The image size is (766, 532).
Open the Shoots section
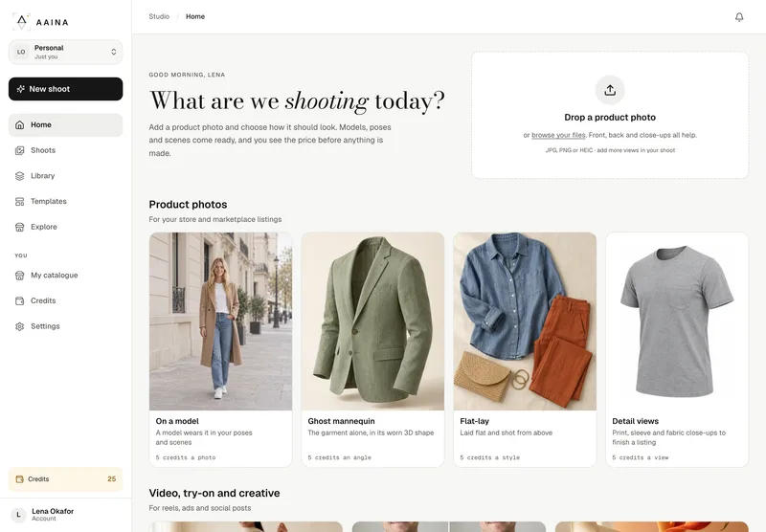pyautogui.click(x=65, y=150)
